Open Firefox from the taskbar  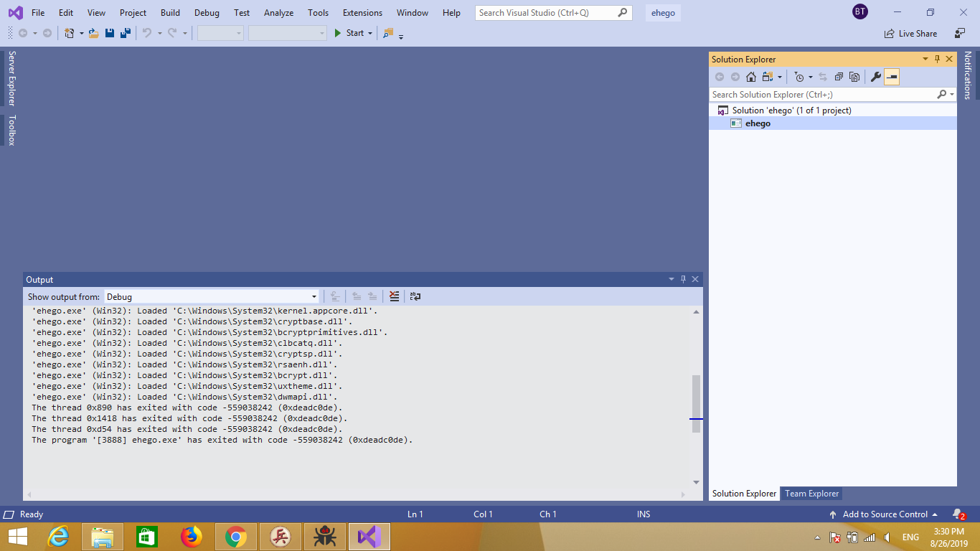192,537
